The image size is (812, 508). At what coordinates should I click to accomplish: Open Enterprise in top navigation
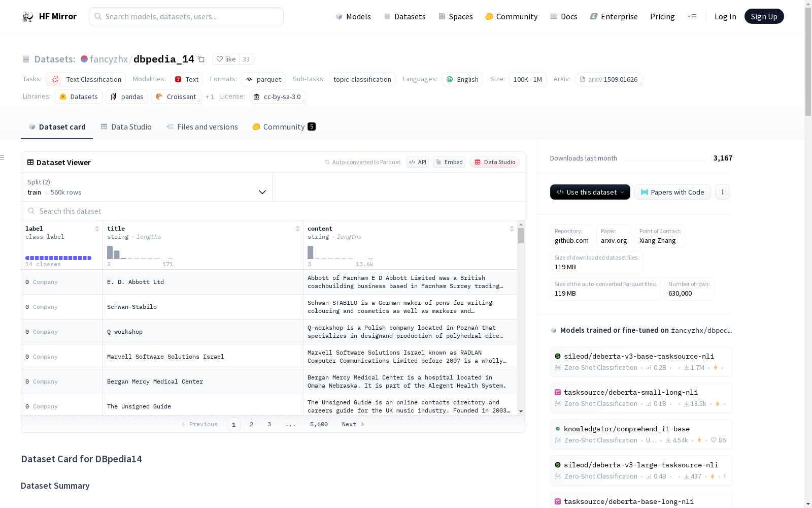[614, 17]
